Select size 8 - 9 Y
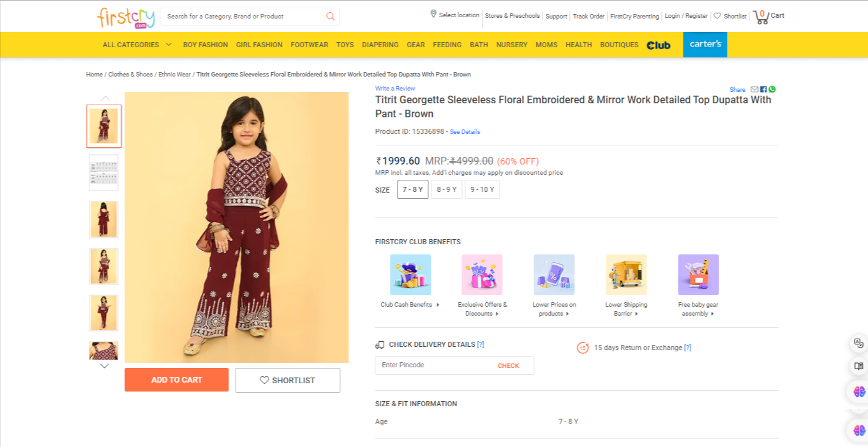 pyautogui.click(x=447, y=189)
